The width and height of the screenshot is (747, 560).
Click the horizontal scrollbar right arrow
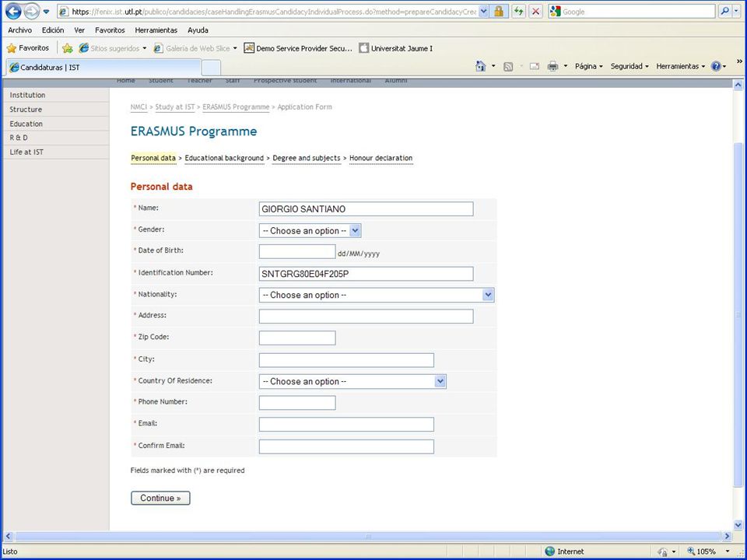pyautogui.click(x=727, y=536)
